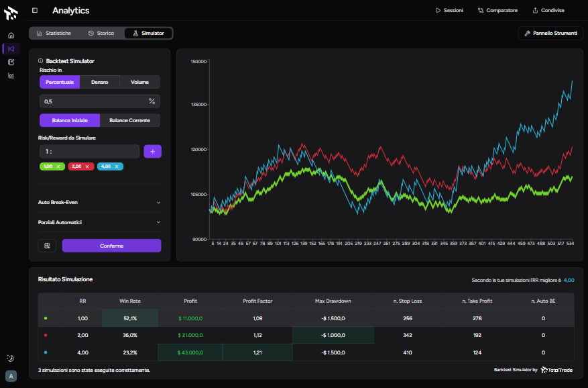The height and width of the screenshot is (388, 588).
Task: Remove the 1,00 risk/reward tag
Action: 58,166
